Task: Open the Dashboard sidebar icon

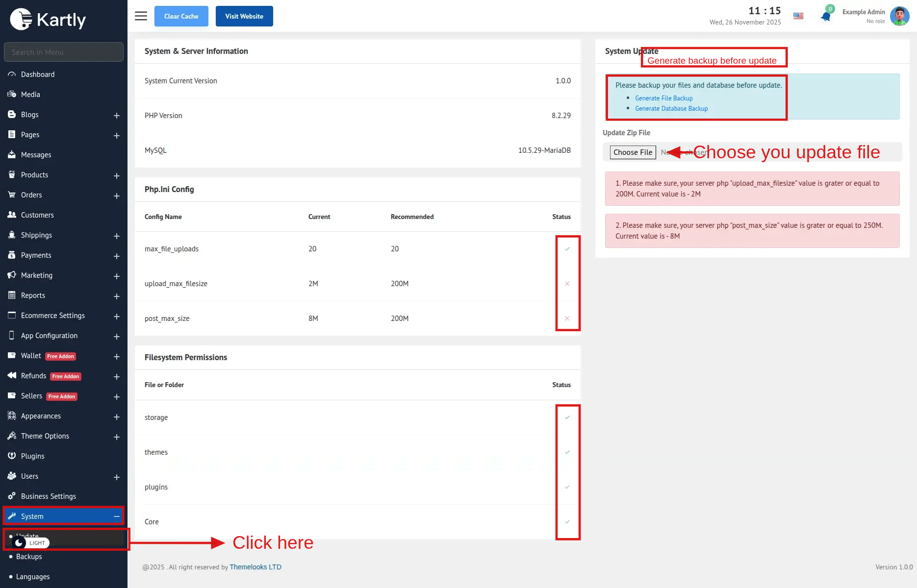Action: (12, 74)
